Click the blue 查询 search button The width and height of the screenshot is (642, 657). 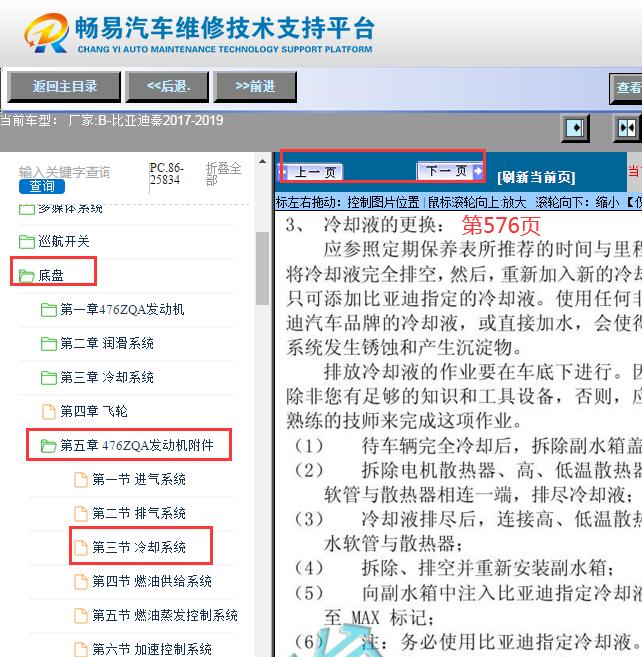(42, 186)
